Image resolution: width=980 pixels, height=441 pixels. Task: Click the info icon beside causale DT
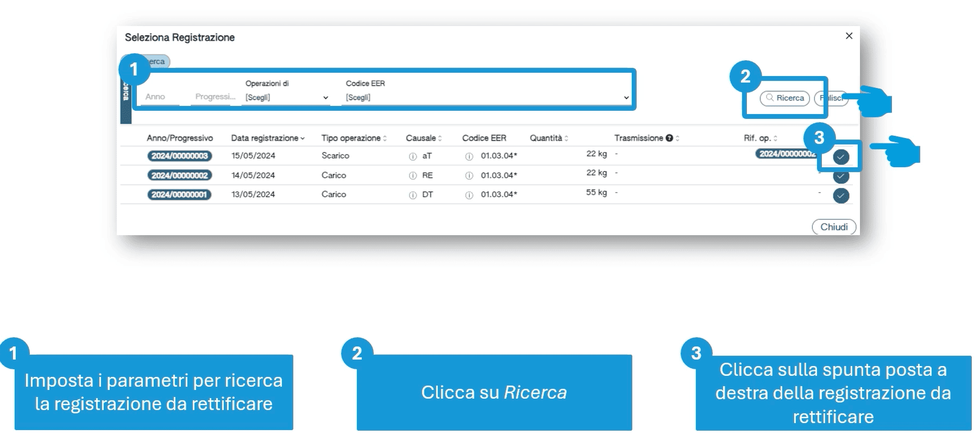[x=413, y=195]
